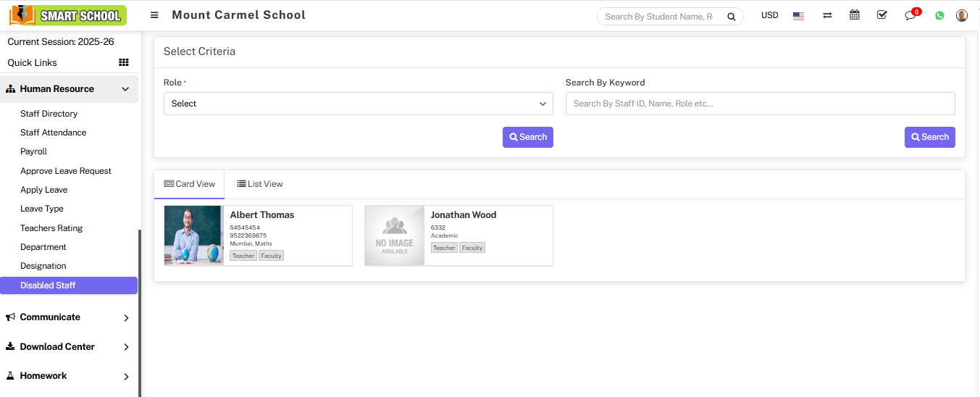Open the Quick Links grid icon
Screen dimensions: 980x397
(x=124, y=63)
